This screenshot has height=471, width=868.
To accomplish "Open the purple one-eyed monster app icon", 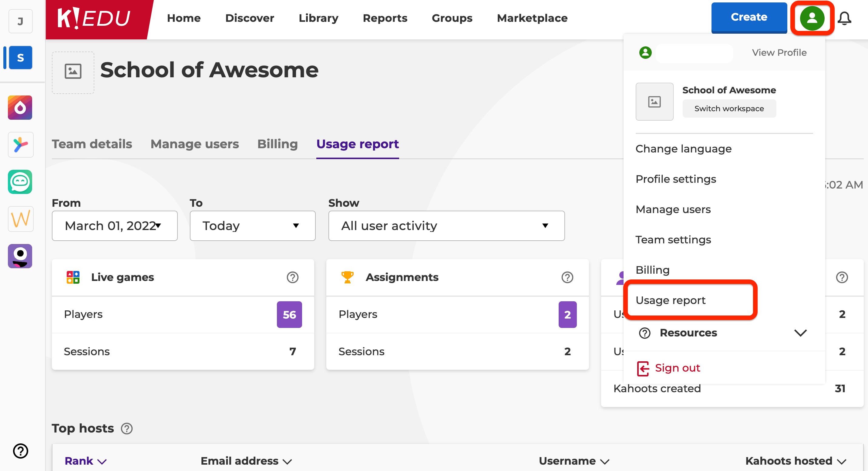I will tap(20, 256).
